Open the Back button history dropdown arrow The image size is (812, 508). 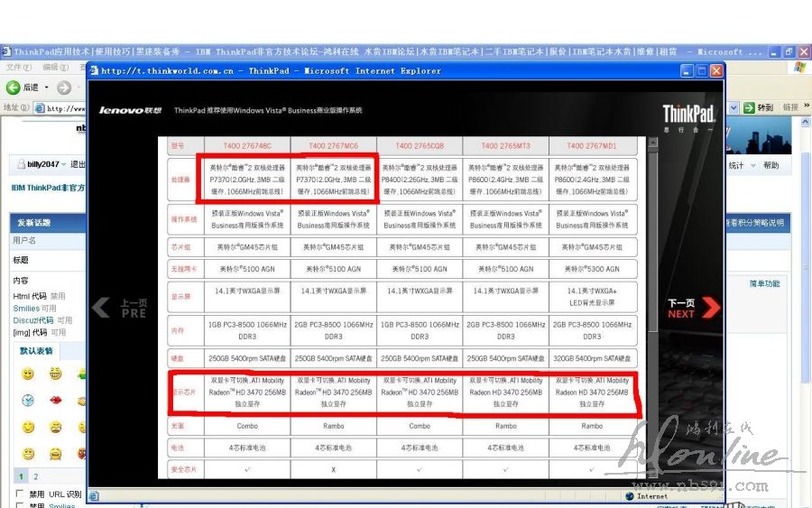click(45, 88)
